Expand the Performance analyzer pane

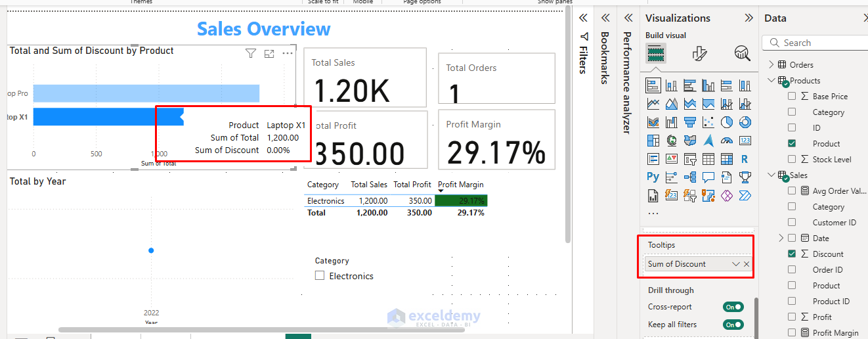tap(628, 18)
